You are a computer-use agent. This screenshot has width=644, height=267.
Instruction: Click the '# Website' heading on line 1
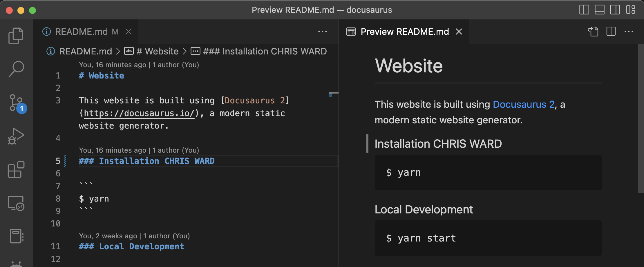click(102, 76)
